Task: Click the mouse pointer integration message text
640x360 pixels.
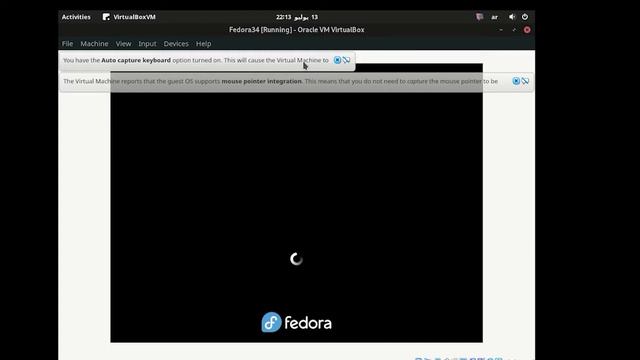Action: pyautogui.click(x=280, y=81)
